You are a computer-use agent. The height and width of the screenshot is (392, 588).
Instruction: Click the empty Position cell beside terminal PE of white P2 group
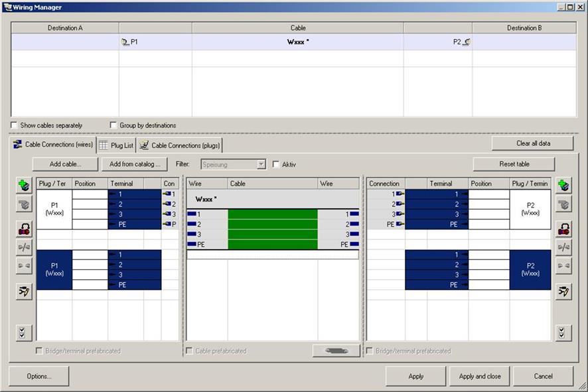[488, 224]
